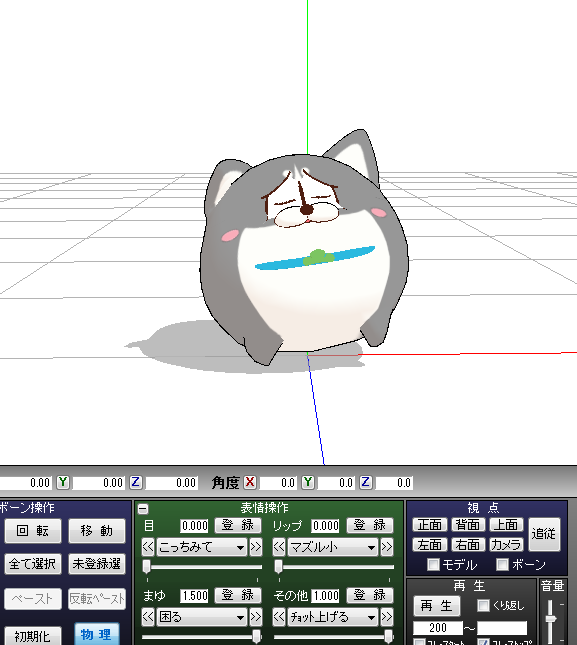Click the 初期化 reset button
Viewport: 577px width, 645px height.
point(33,636)
